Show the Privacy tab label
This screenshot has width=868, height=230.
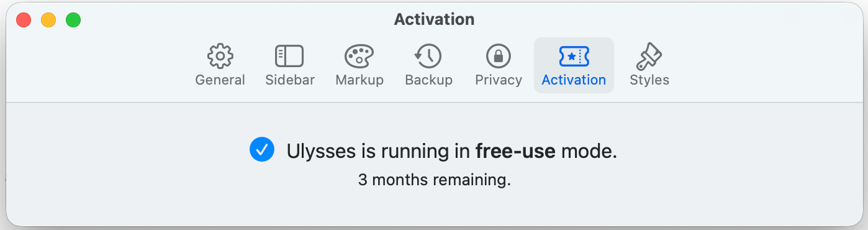499,80
